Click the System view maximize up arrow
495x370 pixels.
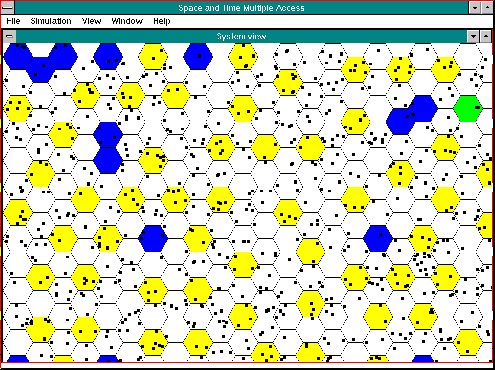(x=486, y=36)
